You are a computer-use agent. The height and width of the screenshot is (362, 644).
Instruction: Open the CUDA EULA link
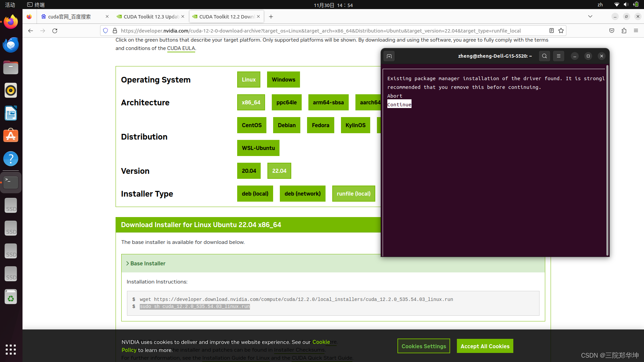[x=181, y=48]
